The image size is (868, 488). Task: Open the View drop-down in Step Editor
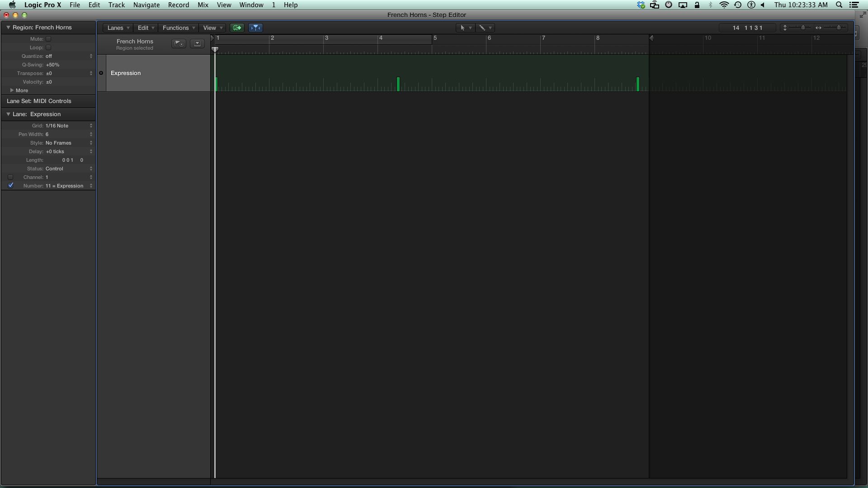[212, 28]
